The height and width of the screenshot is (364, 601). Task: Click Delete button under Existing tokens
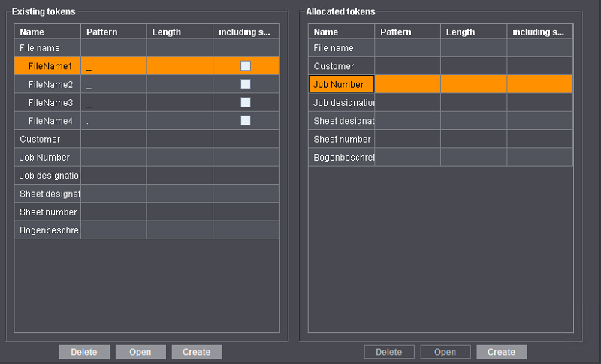click(x=84, y=352)
